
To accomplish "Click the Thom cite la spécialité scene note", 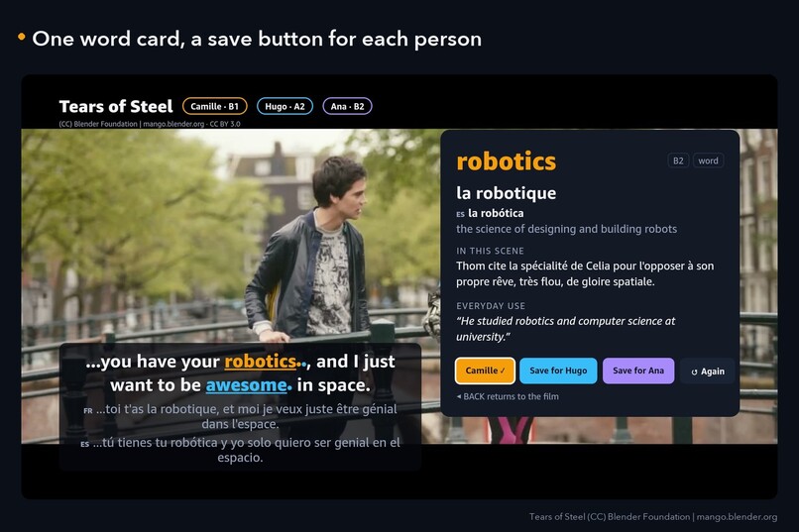I will pyautogui.click(x=585, y=273).
